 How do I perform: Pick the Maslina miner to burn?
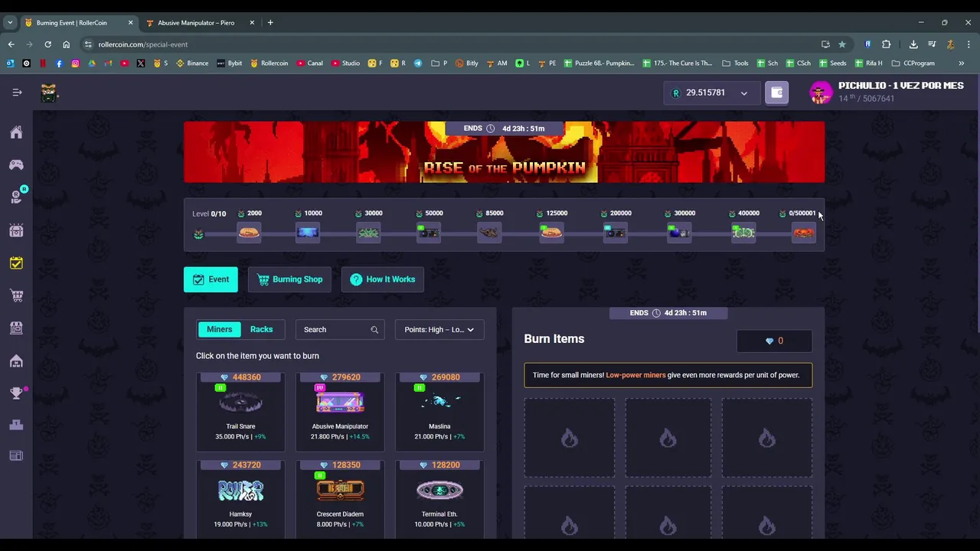pyautogui.click(x=439, y=410)
